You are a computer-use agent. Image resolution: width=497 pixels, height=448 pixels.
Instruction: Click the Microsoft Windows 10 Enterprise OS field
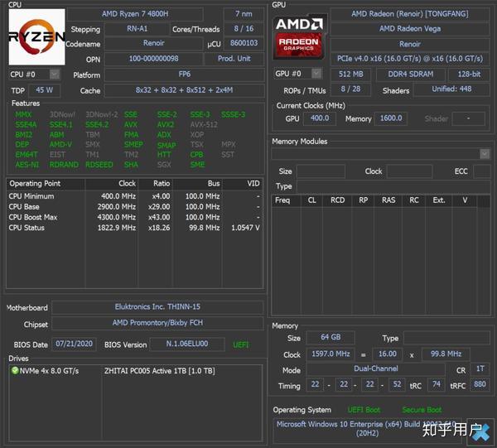pos(367,429)
